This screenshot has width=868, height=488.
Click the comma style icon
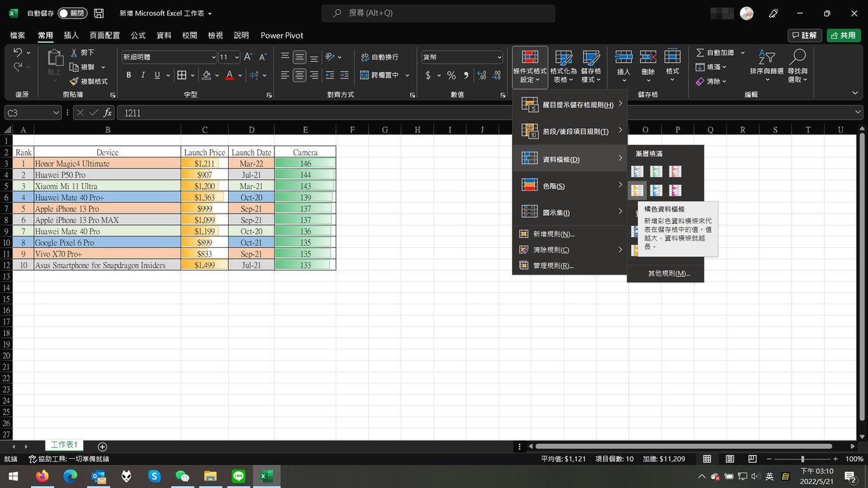coord(466,75)
